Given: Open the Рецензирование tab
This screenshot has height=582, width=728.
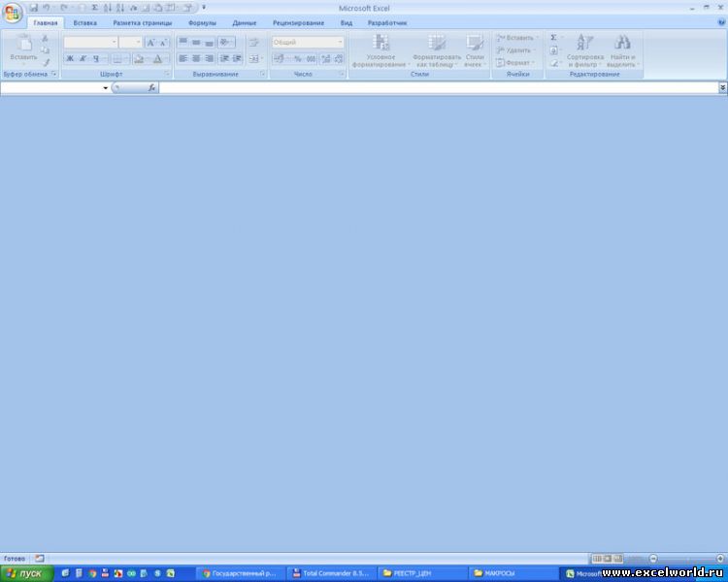Looking at the screenshot, I should 298,22.
